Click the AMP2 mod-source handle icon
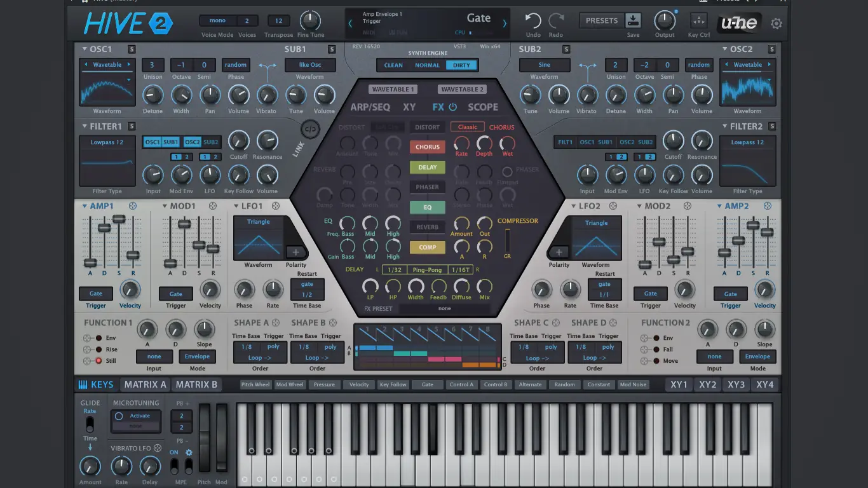The width and height of the screenshot is (868, 488). pyautogui.click(x=768, y=206)
